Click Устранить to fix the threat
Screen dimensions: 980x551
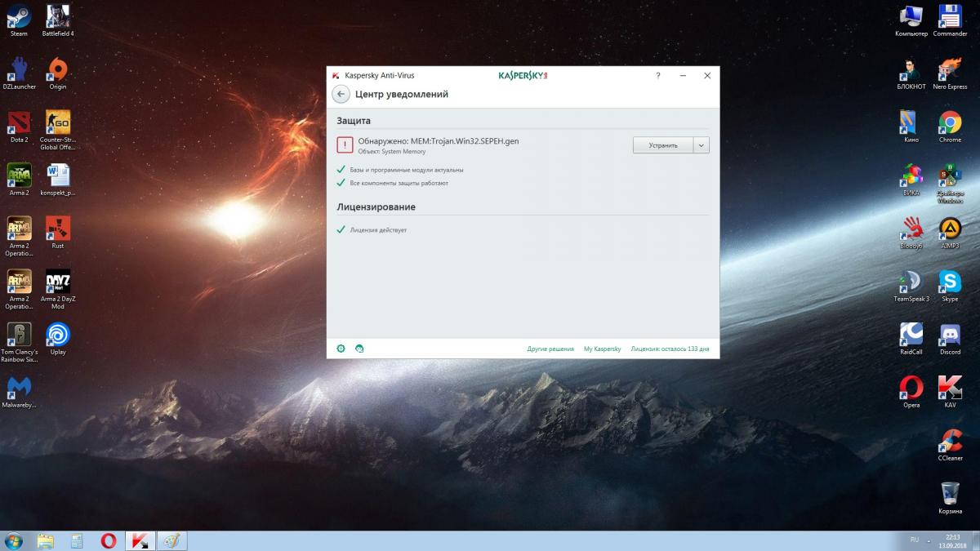[663, 145]
